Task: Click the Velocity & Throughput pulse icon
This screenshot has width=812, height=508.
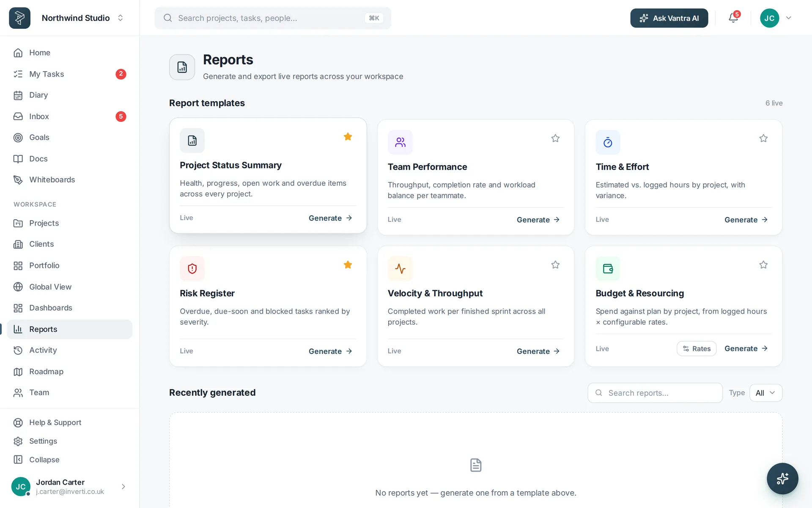Action: [x=400, y=268]
